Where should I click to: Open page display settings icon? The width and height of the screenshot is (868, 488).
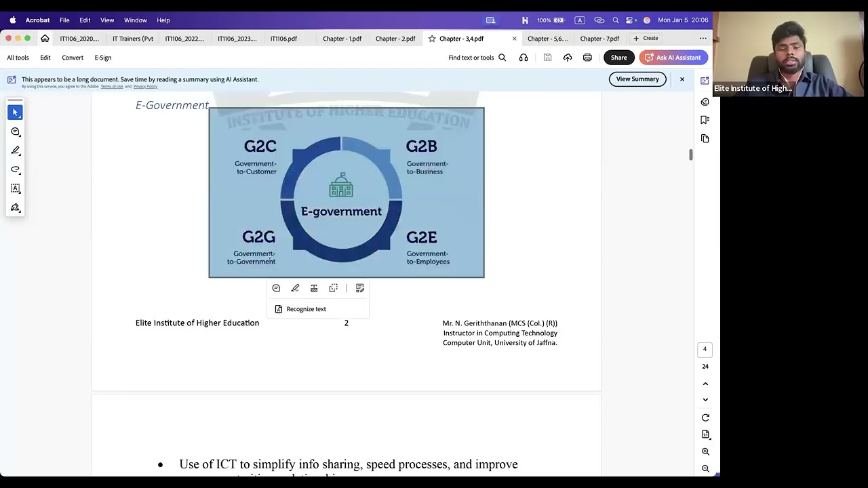(x=705, y=434)
